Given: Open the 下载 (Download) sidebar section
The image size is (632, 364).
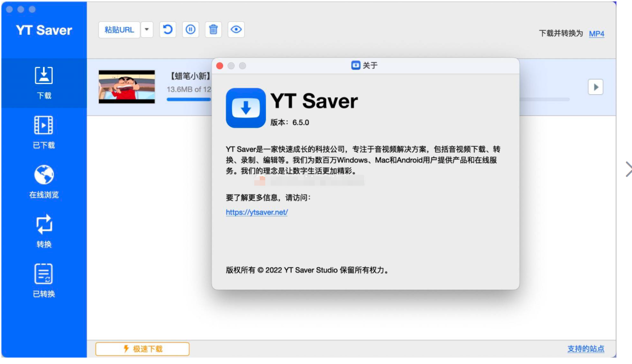Looking at the screenshot, I should [44, 83].
